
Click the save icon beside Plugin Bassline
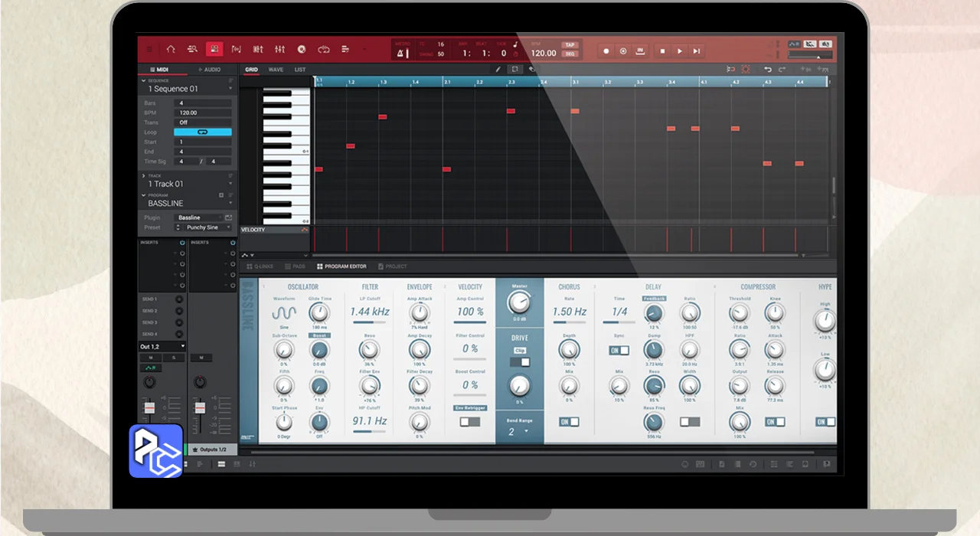228,218
